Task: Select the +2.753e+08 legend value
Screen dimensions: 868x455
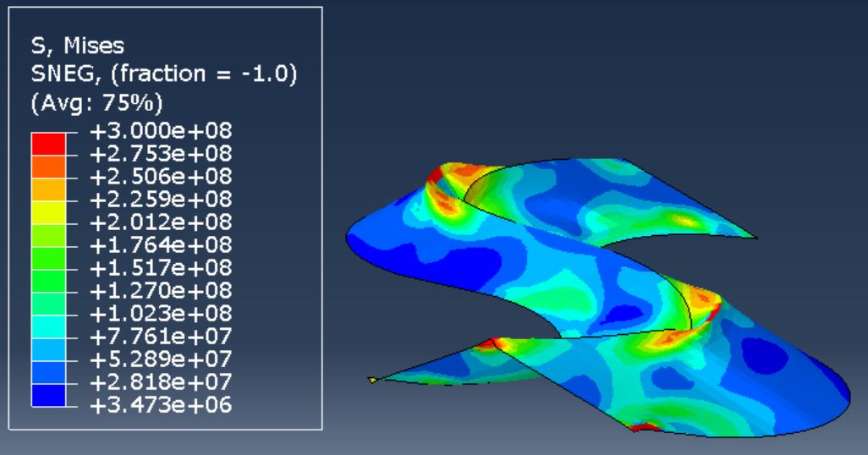Action: coord(161,154)
